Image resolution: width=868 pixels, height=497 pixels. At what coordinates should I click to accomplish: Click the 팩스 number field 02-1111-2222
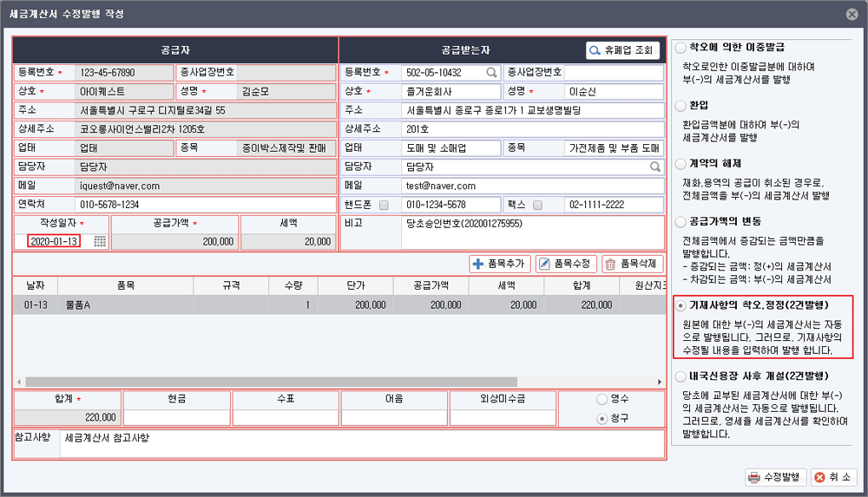point(614,205)
